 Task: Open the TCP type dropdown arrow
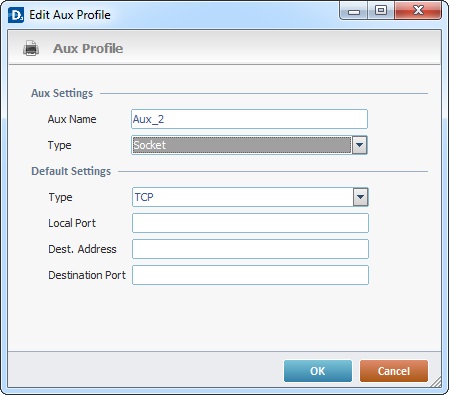point(360,197)
